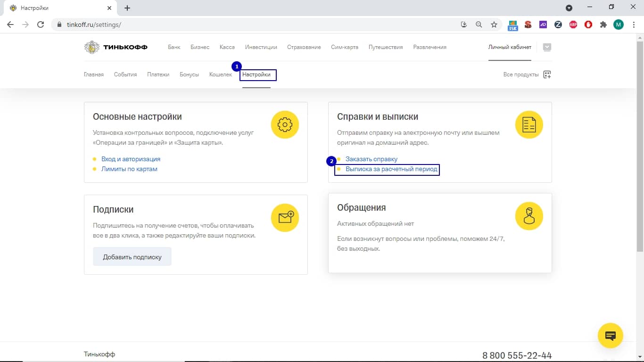
Task: Click the Tinkoff logo
Action: pos(116,47)
